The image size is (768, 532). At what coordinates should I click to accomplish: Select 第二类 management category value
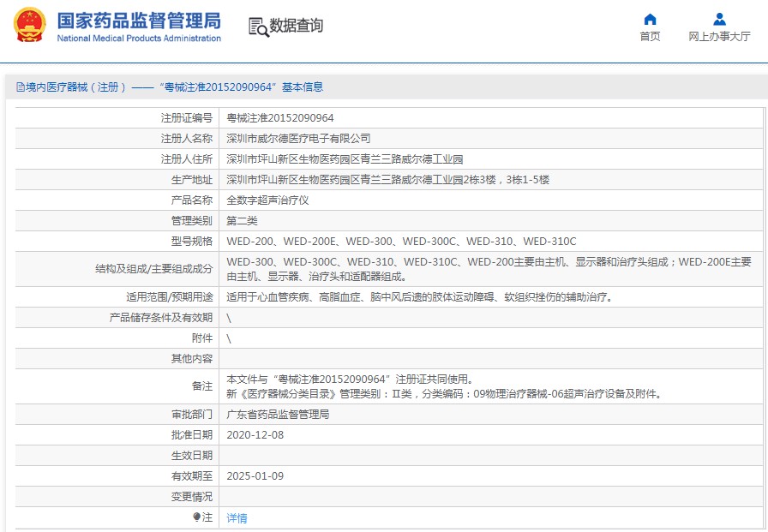pos(242,221)
